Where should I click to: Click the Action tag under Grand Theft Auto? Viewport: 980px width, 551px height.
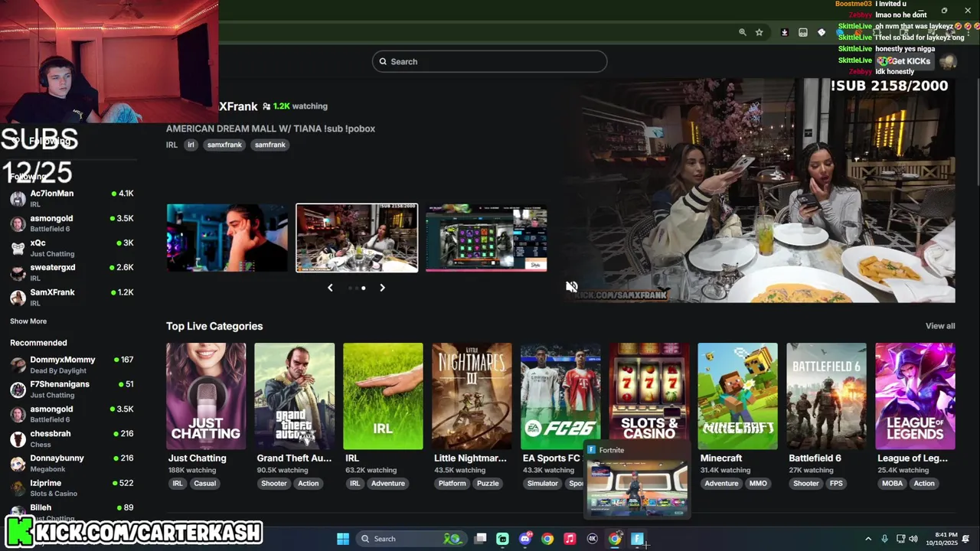point(309,484)
